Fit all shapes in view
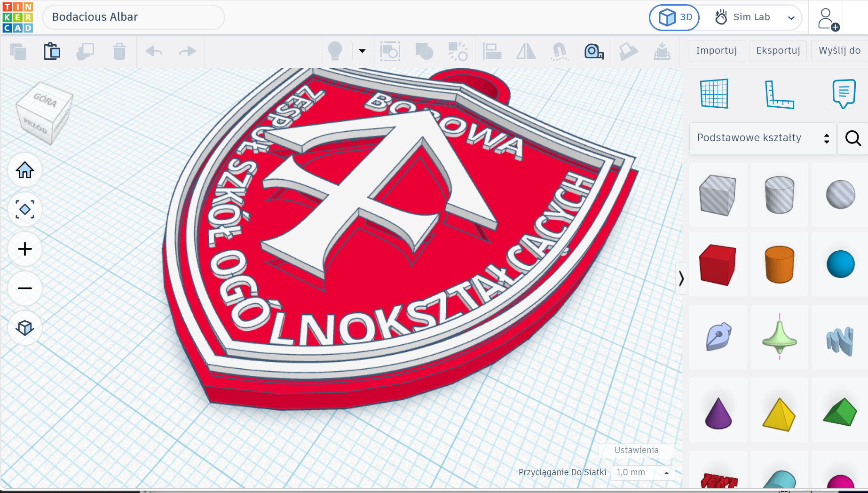This screenshot has height=493, width=868. (x=25, y=210)
